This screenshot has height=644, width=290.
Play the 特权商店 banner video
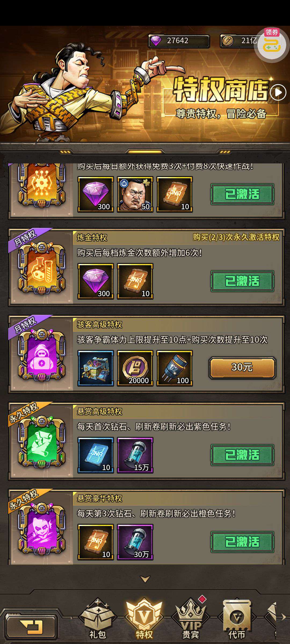click(278, 93)
